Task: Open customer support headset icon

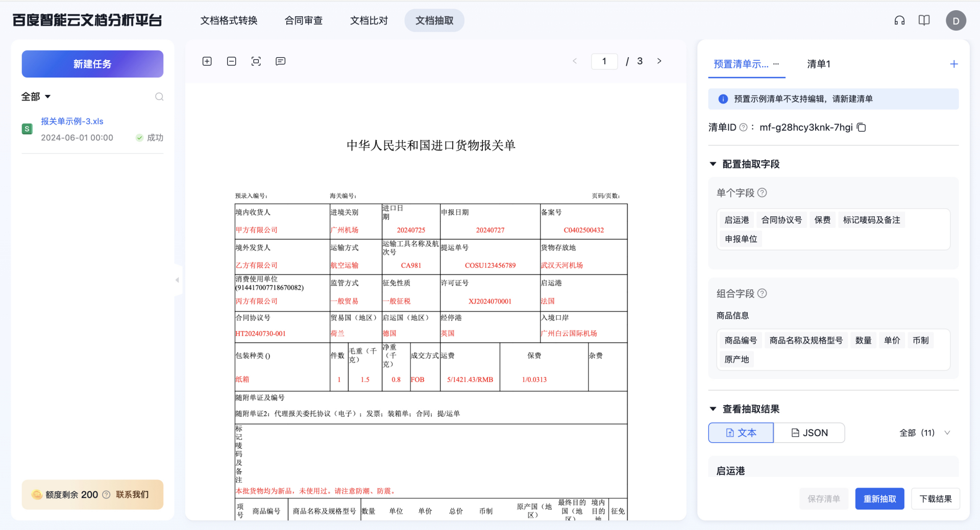Action: coord(900,20)
